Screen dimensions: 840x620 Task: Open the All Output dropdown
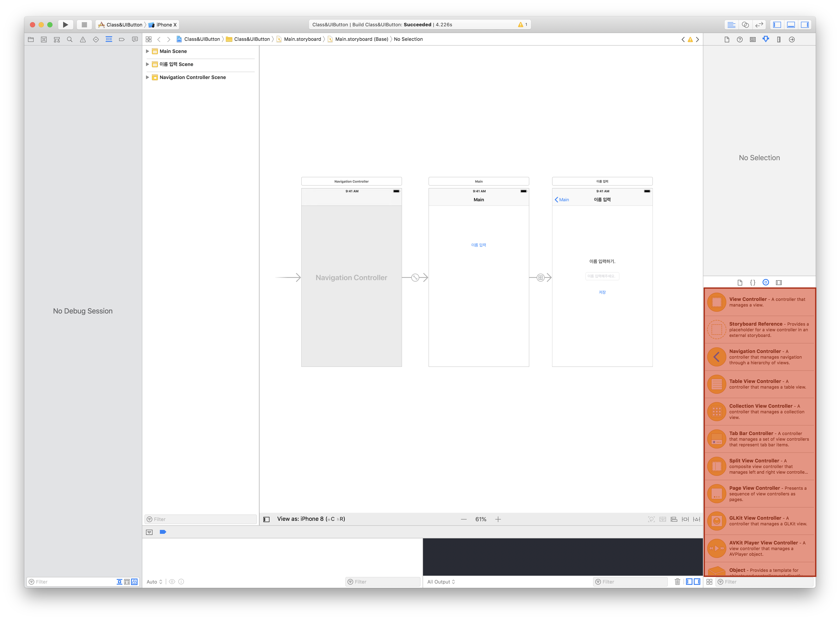[441, 582]
